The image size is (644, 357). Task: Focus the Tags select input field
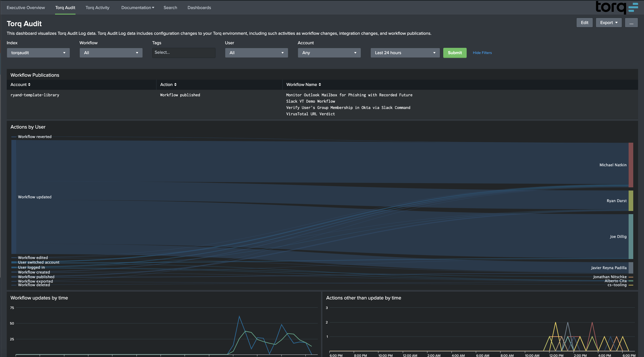[x=184, y=53]
